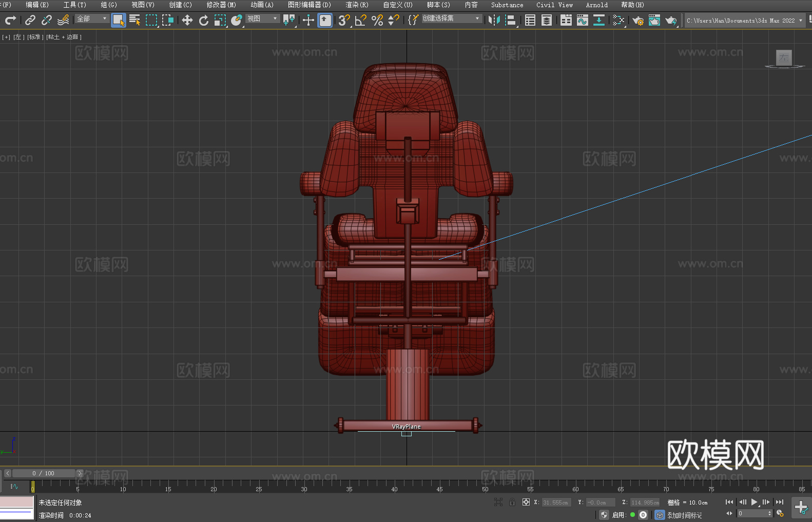Open the 创建(C) menu
Screen dimensions: 812x522
click(x=181, y=5)
